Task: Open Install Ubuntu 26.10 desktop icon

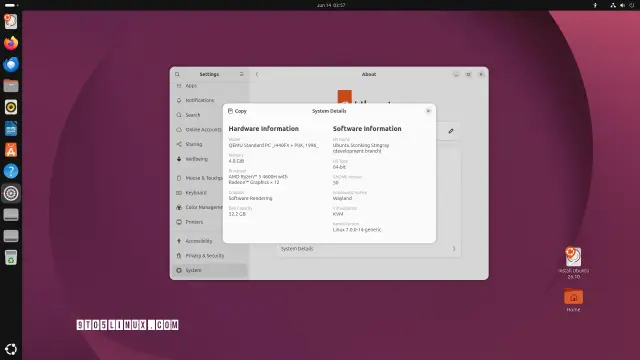Action: pyautogui.click(x=573, y=262)
